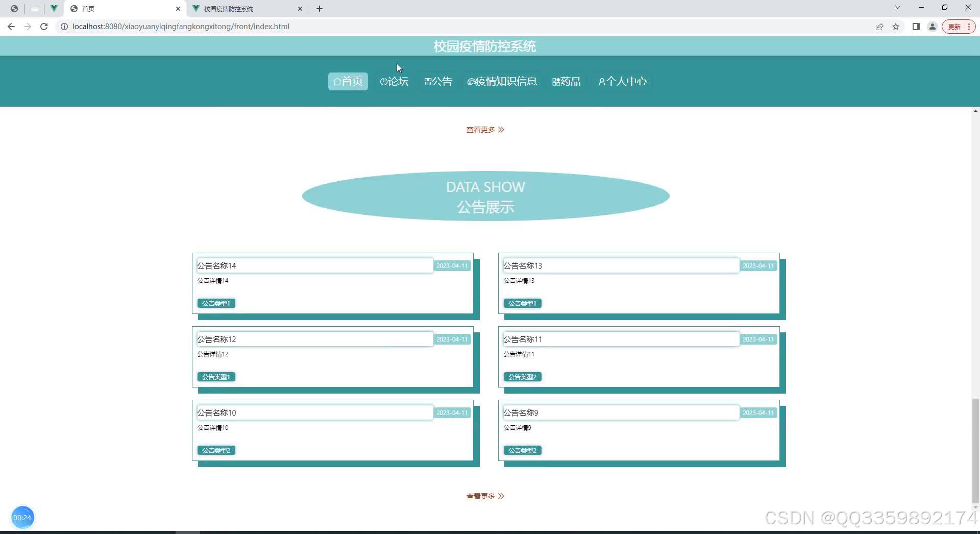Screen dimensions: 980x534
Task: Click 公告类型1 tag on 公告名称13 card
Action: click(523, 303)
